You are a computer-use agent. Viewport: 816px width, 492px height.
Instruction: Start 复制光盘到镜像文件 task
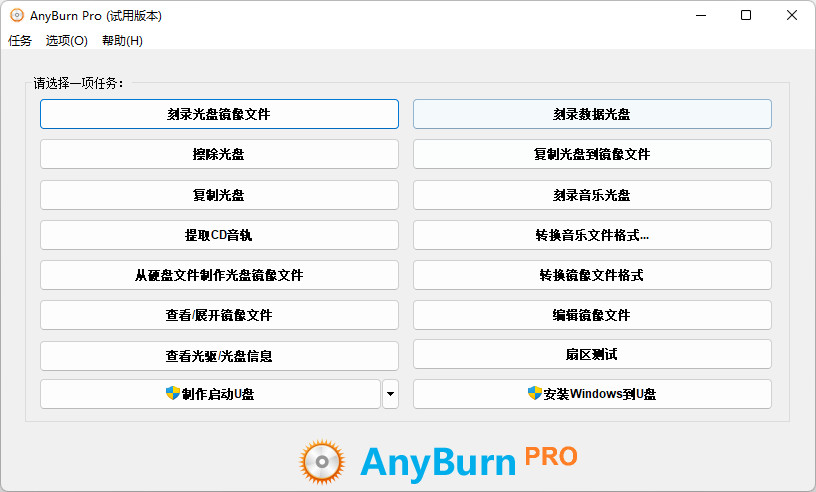pos(592,154)
